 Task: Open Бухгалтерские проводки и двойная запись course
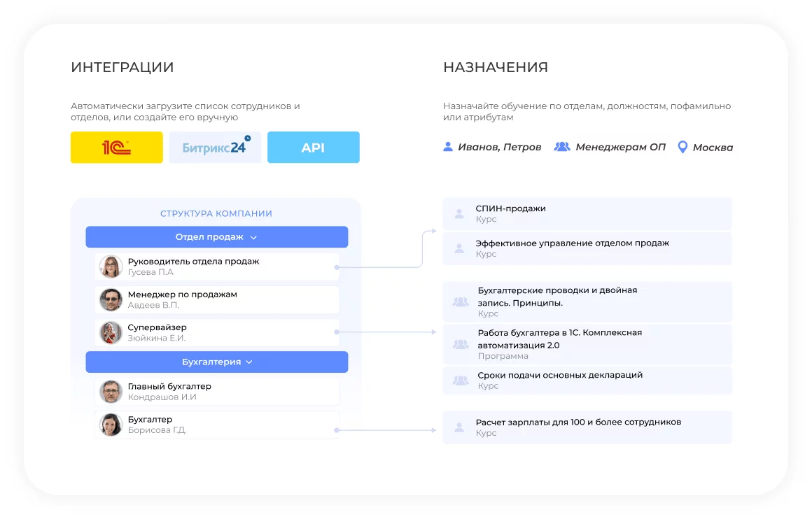(557, 297)
